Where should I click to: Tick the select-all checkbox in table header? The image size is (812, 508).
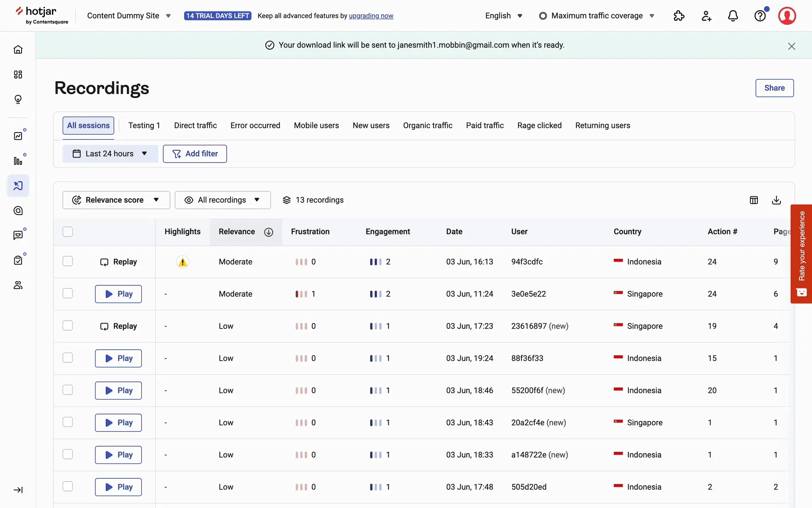(x=68, y=232)
